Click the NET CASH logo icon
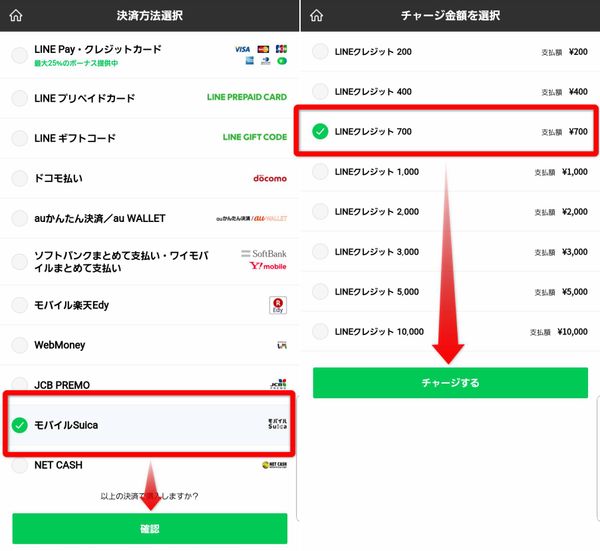Viewport: 600px width, 551px height. [274, 465]
